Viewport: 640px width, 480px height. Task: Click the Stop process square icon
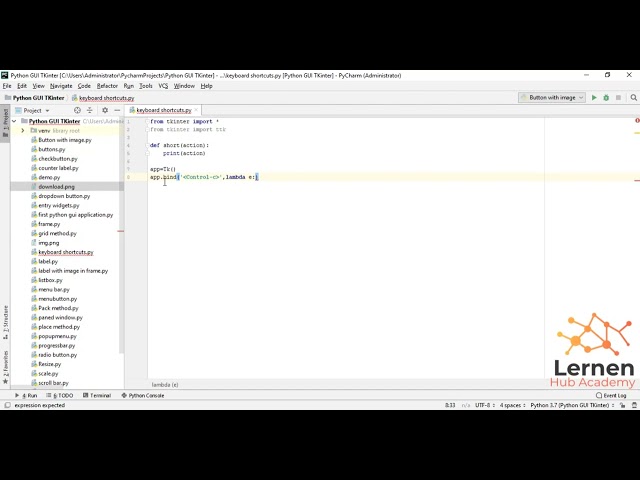pos(618,98)
